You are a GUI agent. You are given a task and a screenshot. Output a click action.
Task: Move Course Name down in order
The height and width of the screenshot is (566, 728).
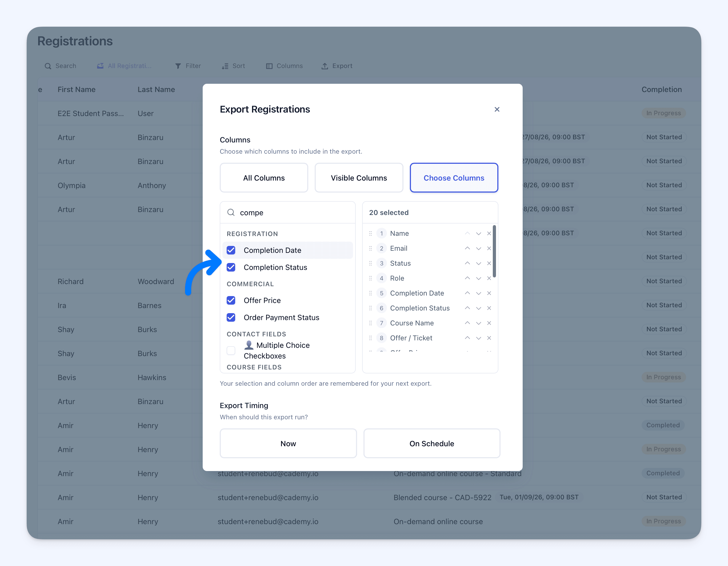click(478, 323)
